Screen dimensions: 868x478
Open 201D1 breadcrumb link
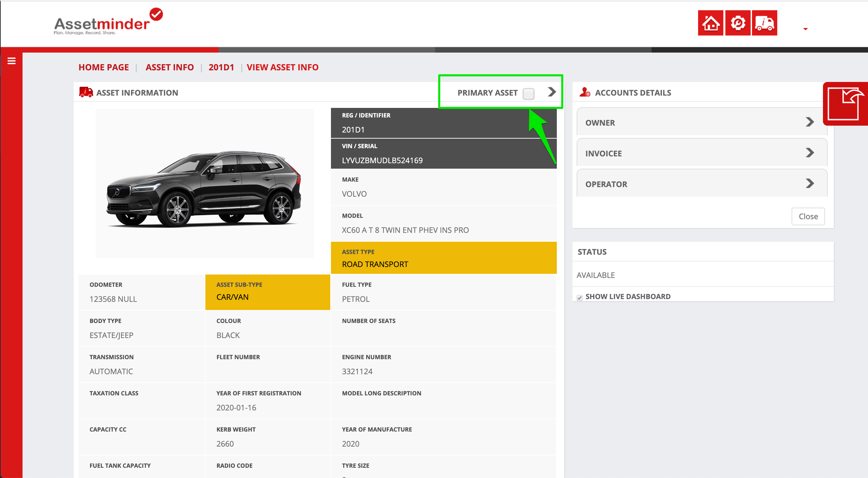(221, 67)
